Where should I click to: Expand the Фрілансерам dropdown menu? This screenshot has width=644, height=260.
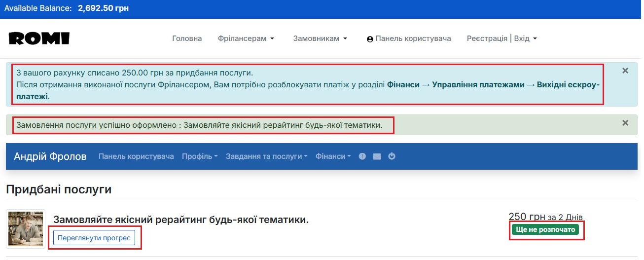[x=246, y=38]
